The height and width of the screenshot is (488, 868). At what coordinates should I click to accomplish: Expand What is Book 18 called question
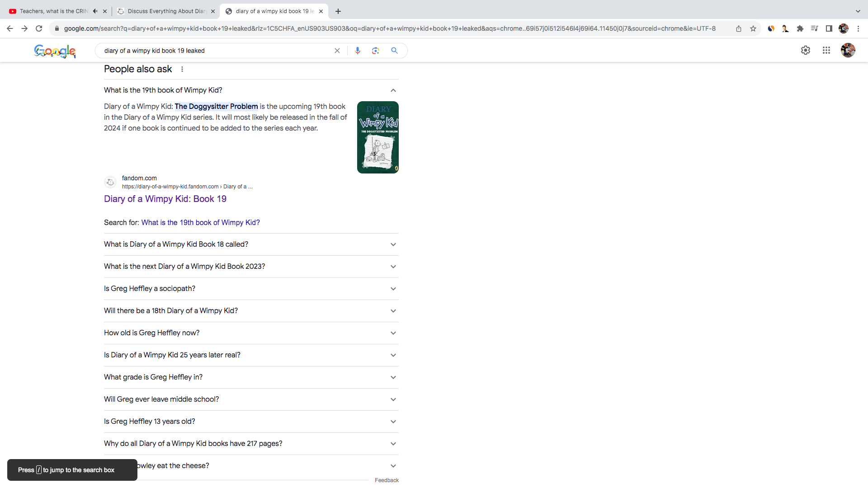point(251,244)
